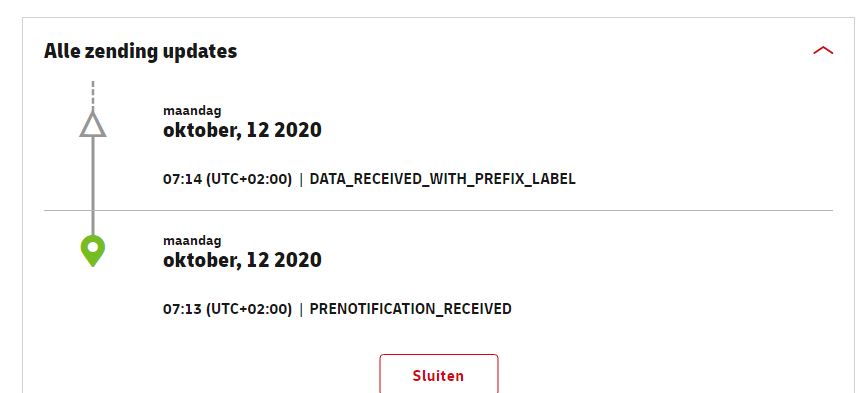This screenshot has width=863, height=393.
Task: Click the pipe separator before PRENOTIFICATION_RECEIVED
Action: [301, 309]
